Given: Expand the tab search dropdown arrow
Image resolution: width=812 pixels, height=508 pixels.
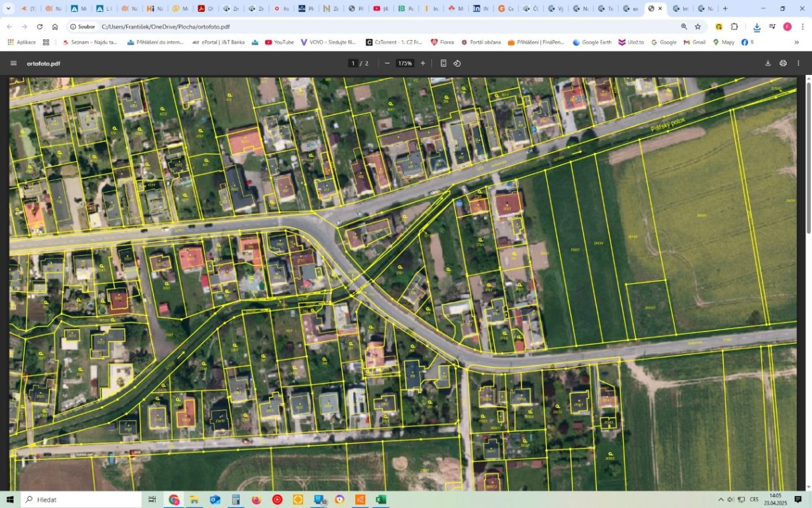Looking at the screenshot, I should 9,9.
